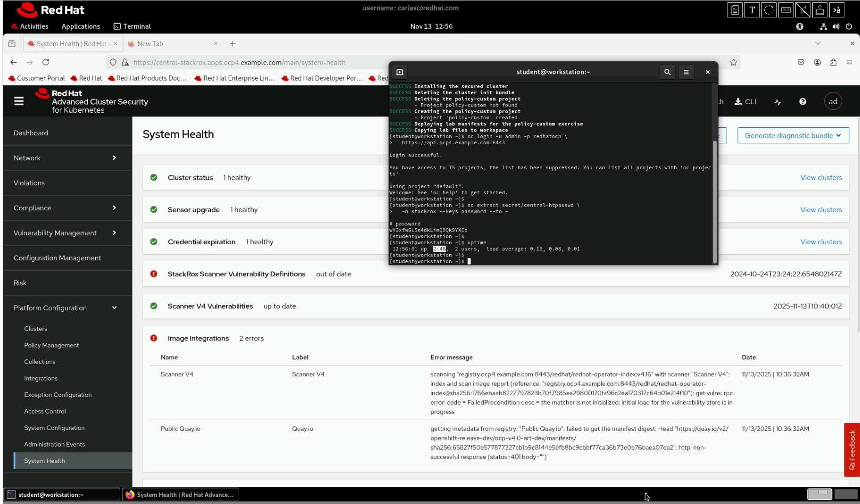This screenshot has height=504, width=860.
Task: Click View clusters for Cluster status
Action: [x=821, y=178]
